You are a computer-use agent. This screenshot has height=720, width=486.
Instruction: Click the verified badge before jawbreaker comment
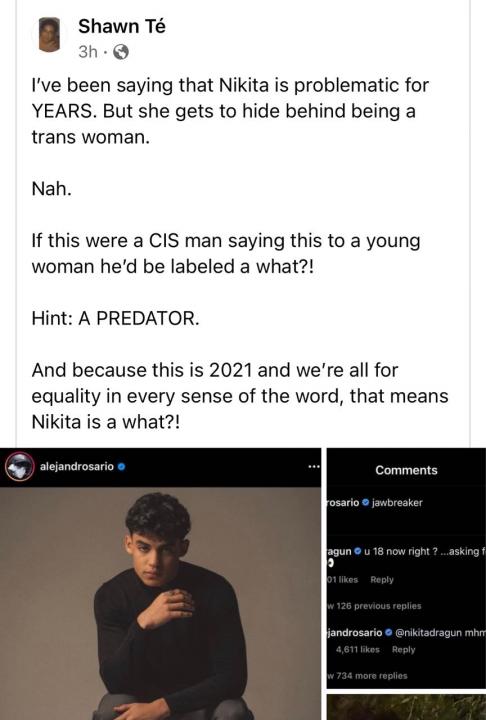pyautogui.click(x=366, y=502)
